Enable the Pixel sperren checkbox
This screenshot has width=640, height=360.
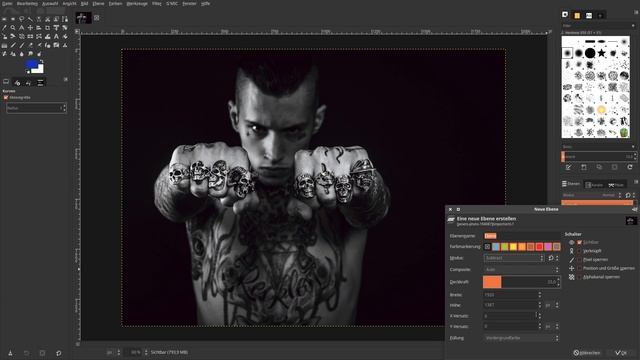[x=580, y=260]
